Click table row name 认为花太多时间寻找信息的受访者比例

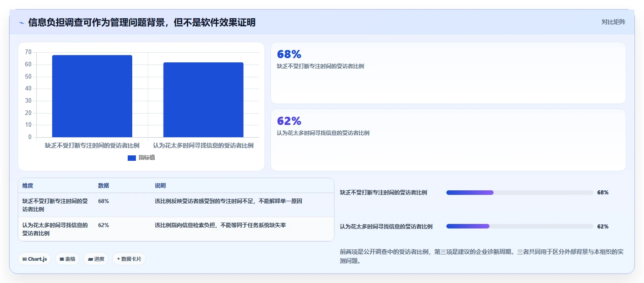coord(55,229)
